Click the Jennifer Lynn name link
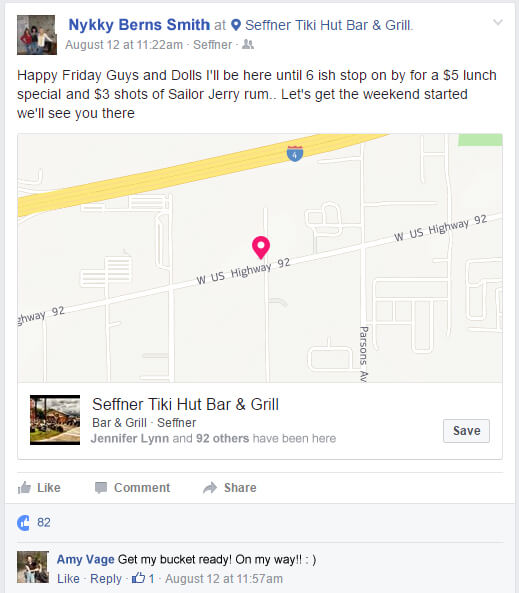Image resolution: width=519 pixels, height=593 pixels. click(130, 438)
